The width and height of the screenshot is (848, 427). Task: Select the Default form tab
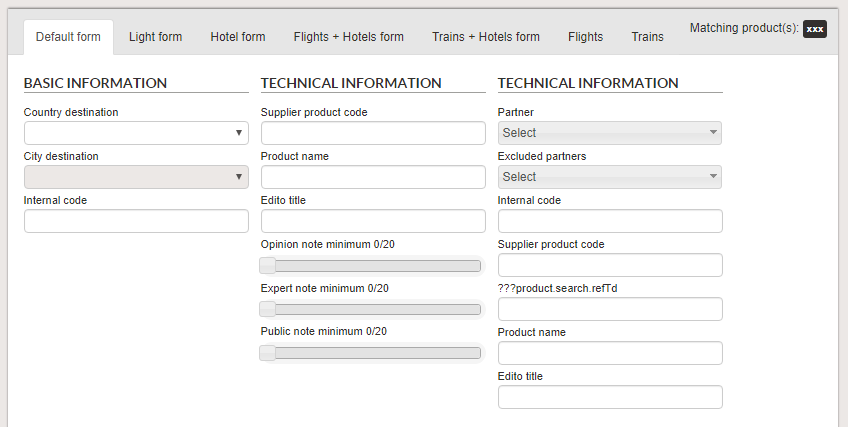(68, 37)
